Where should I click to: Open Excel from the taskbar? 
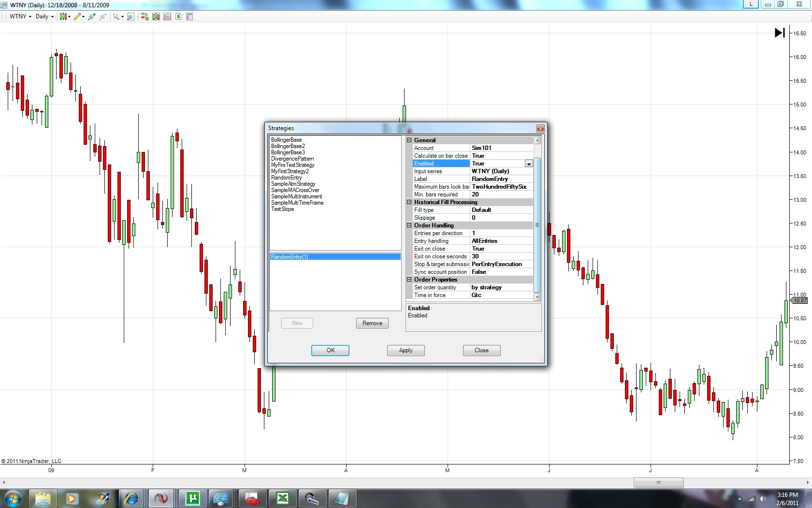[x=283, y=498]
